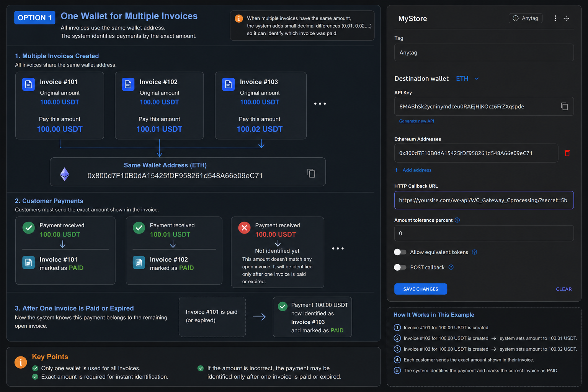Click the API Key field
The height and width of the screenshot is (392, 588).
tap(484, 106)
